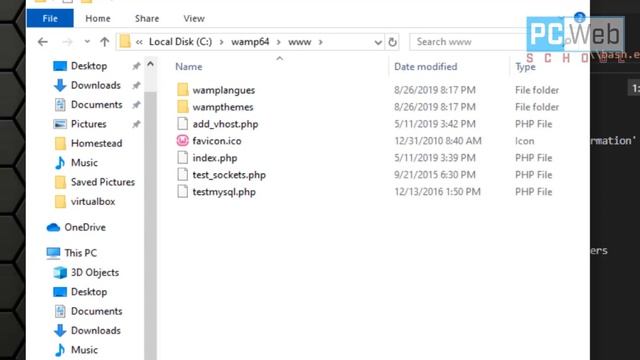The image size is (640, 360).
Task: Switch to the Home ribbon tab
Action: point(98,18)
